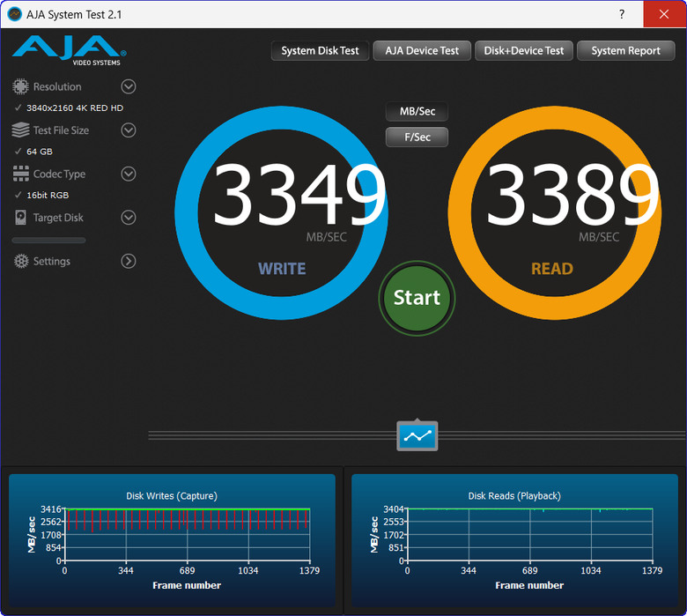The image size is (687, 616).
Task: Click the green Start button
Action: click(417, 298)
